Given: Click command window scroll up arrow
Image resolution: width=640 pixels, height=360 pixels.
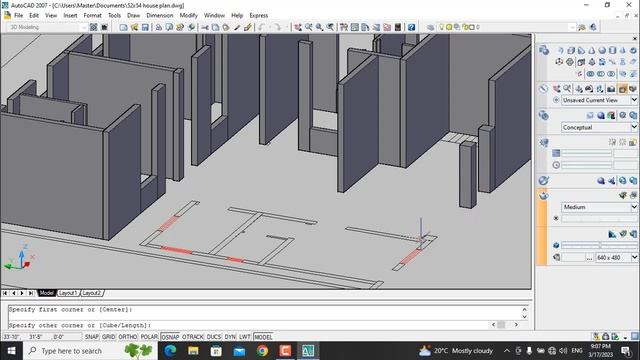Looking at the screenshot, I should [x=524, y=309].
